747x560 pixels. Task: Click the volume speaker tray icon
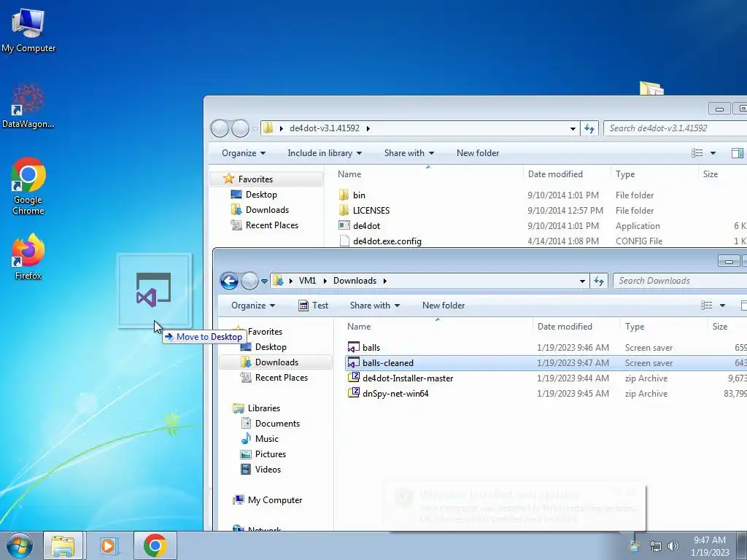(673, 545)
